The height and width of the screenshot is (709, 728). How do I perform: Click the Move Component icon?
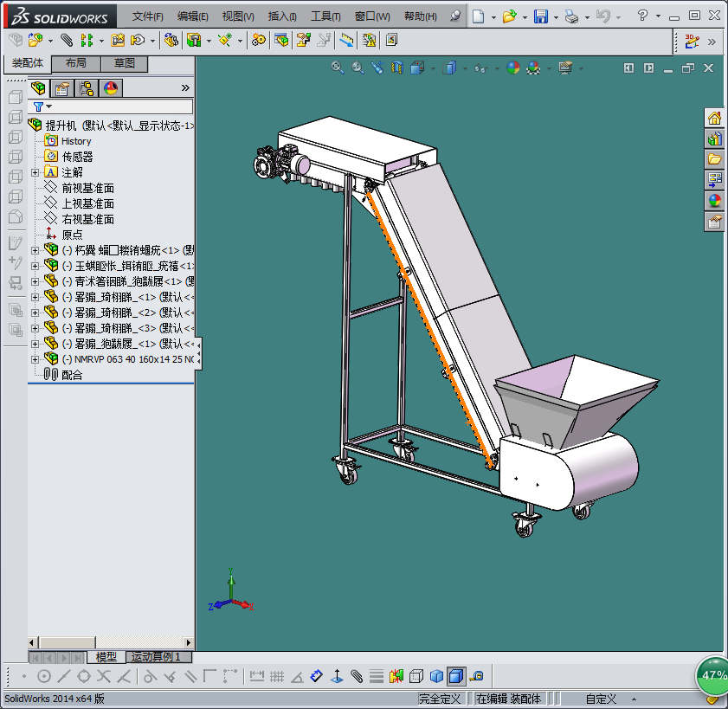pos(138,41)
